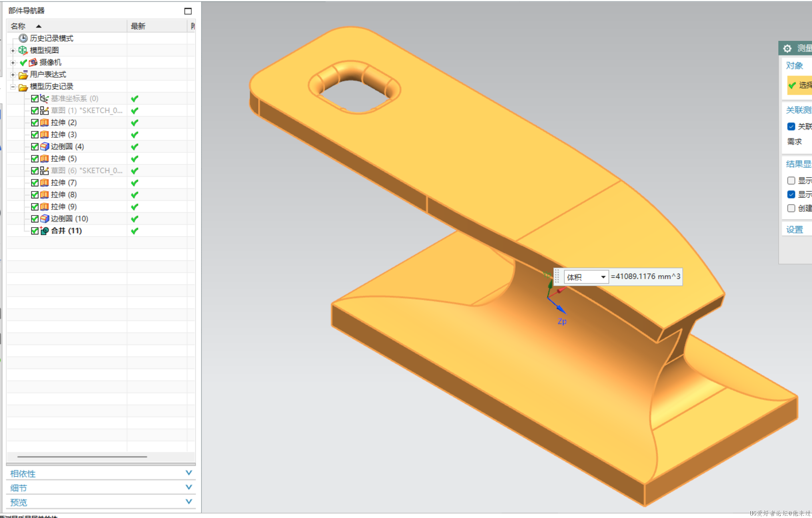Select the 历史记录模式 tree item
This screenshot has width=812, height=518.
coord(51,38)
